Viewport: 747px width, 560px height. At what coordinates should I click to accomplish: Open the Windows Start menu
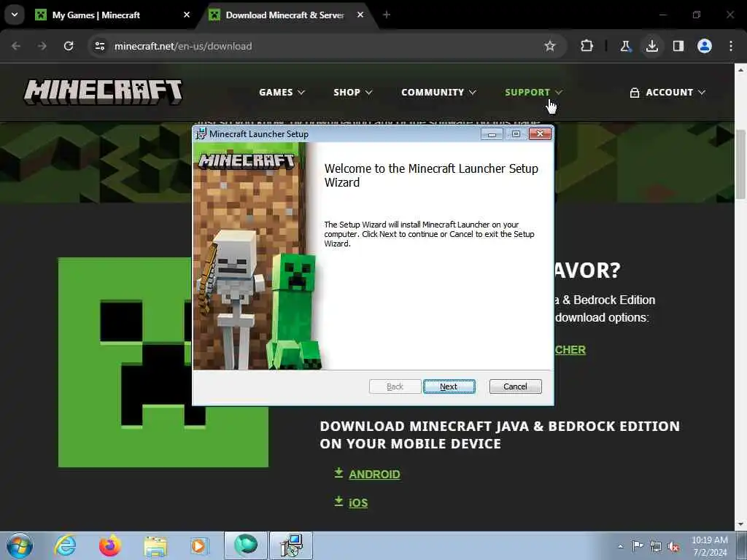click(x=20, y=545)
